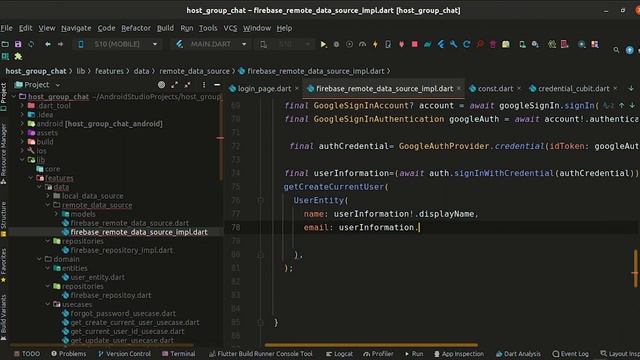Switch to the login_page.dart tab
Viewport: 640px width, 360px height.
264,89
